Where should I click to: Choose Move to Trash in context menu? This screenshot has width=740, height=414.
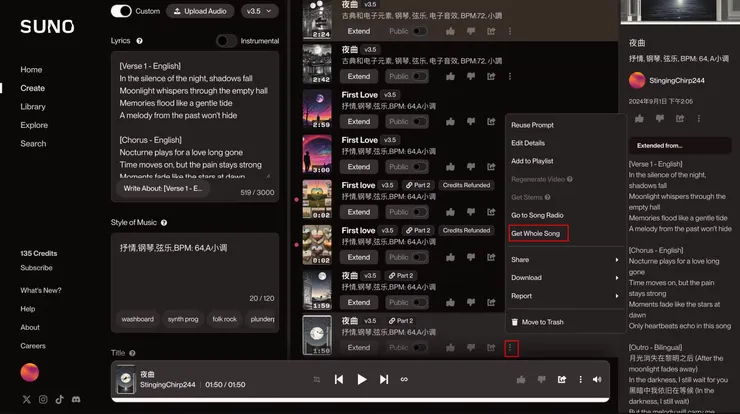point(538,322)
